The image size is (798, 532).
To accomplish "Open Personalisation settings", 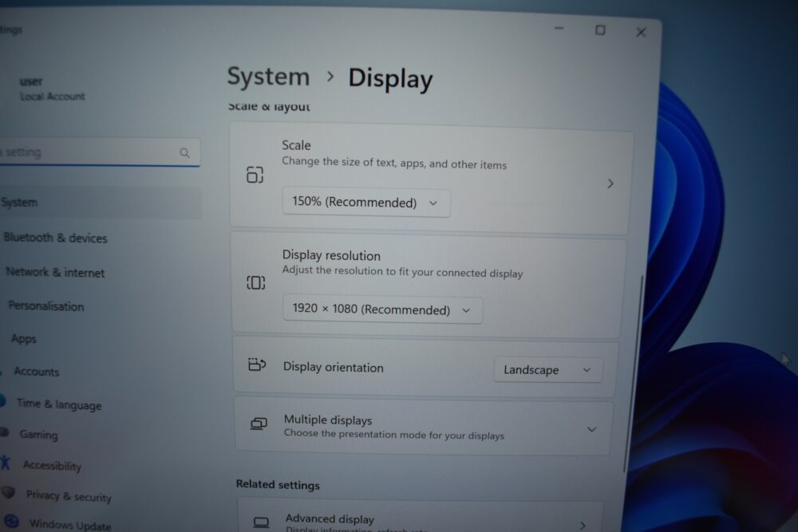I will point(45,306).
